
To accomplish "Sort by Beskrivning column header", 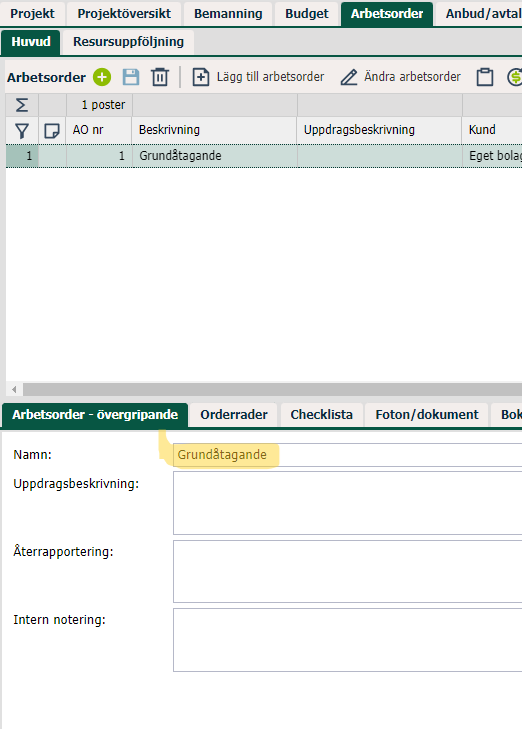I will tap(215, 130).
